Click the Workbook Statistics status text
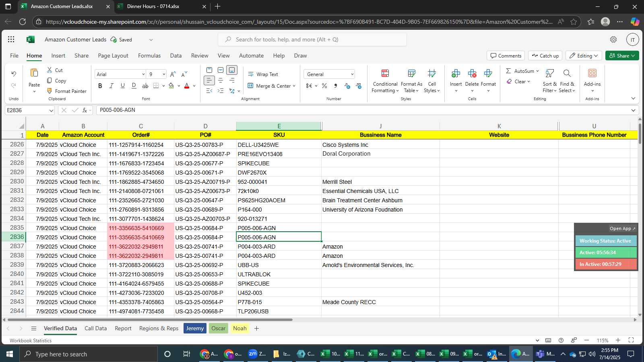Screen dimensions: 644x362 [31, 340]
